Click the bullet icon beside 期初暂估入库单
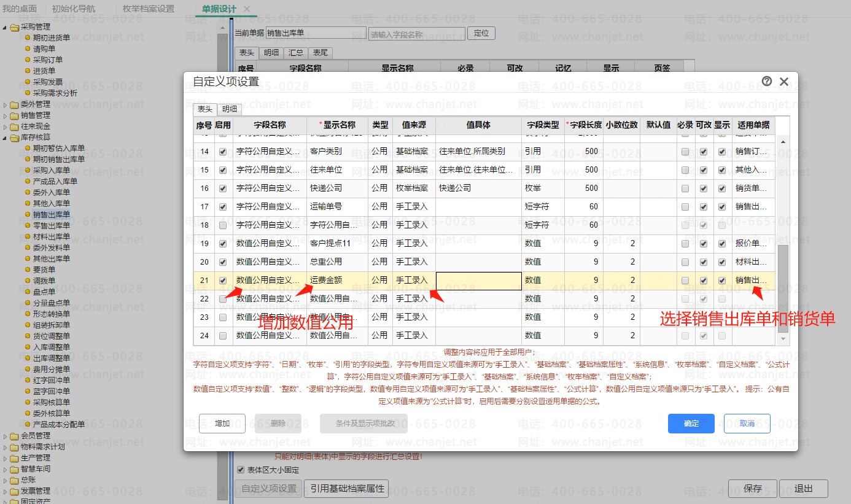851x504 pixels. click(x=27, y=149)
